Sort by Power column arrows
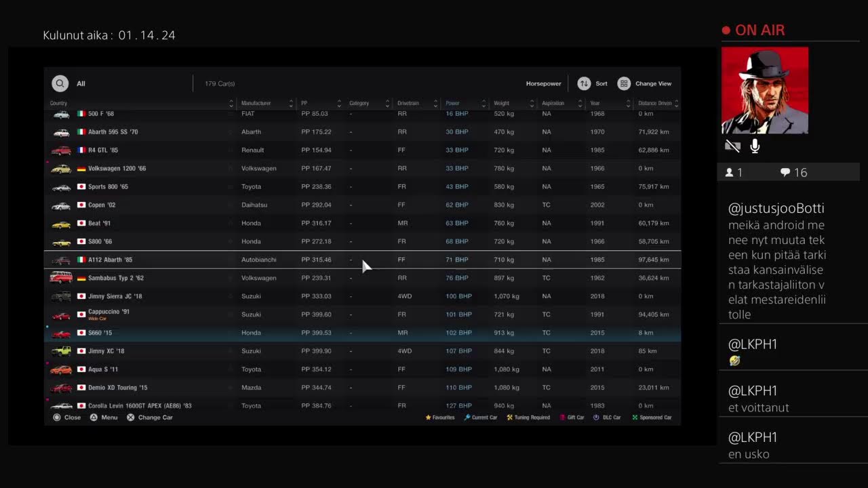 [x=484, y=104]
